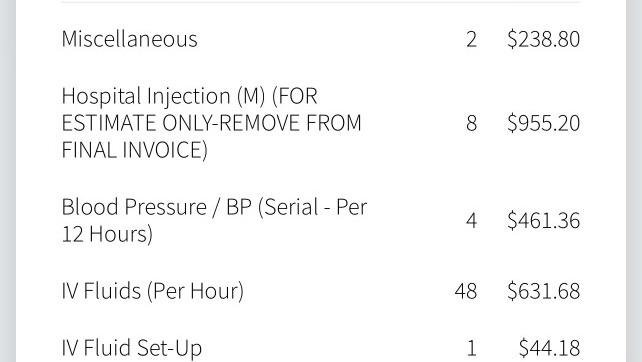Click the Blood Pressure quantity 4

(x=472, y=221)
